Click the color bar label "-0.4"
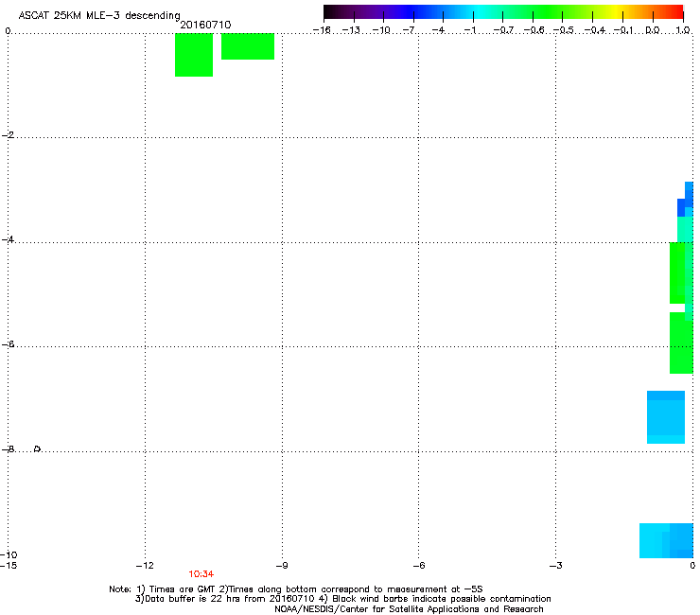Screen dimensions: 700x615 [595, 30]
